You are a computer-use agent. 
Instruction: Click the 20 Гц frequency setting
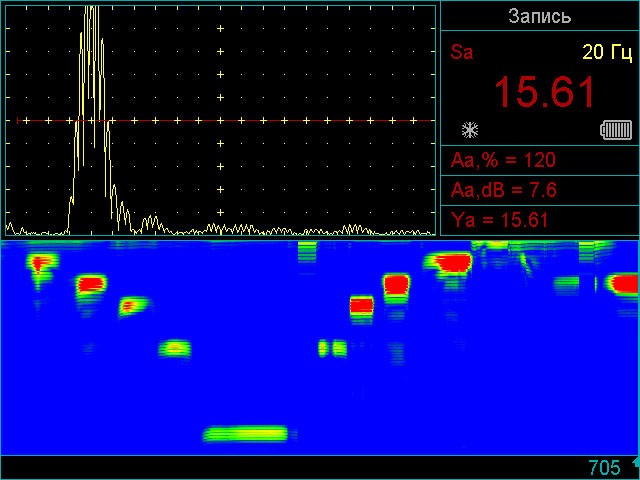coord(607,52)
